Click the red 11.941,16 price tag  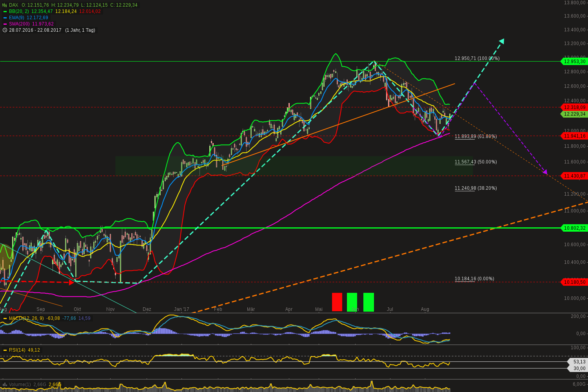coord(574,136)
